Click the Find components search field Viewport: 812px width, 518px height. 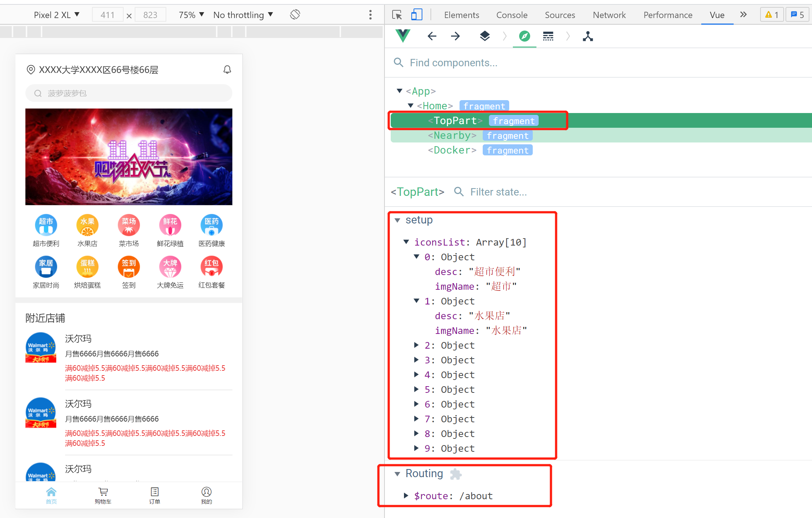tap(453, 63)
